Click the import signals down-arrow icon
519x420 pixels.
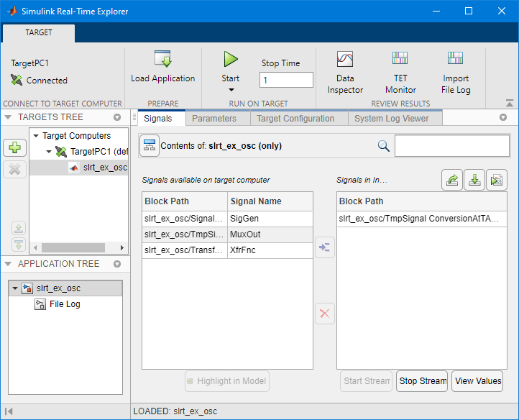click(474, 180)
